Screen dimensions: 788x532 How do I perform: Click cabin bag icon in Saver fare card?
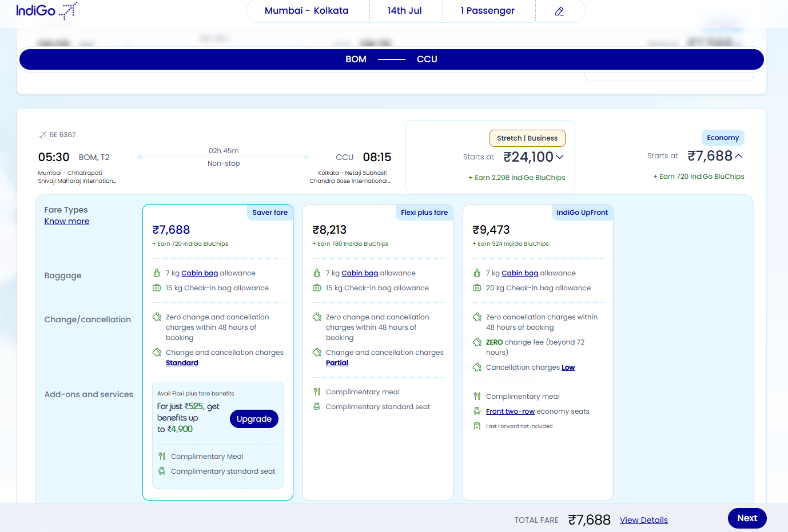157,273
